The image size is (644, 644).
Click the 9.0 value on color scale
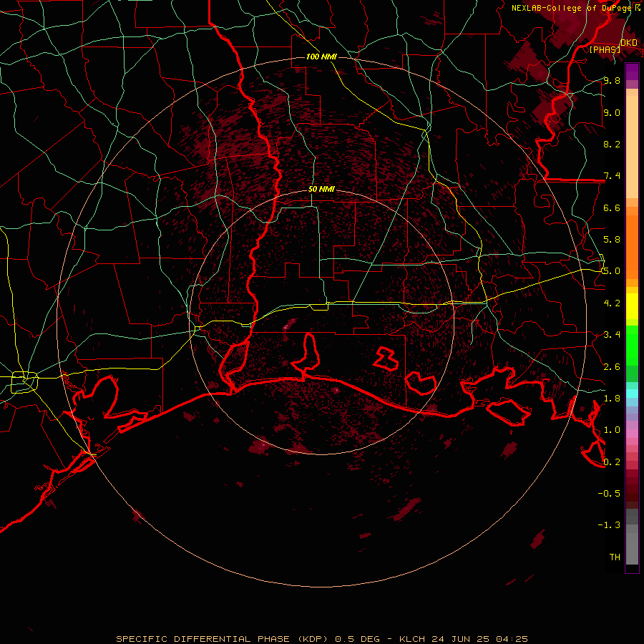[612, 112]
